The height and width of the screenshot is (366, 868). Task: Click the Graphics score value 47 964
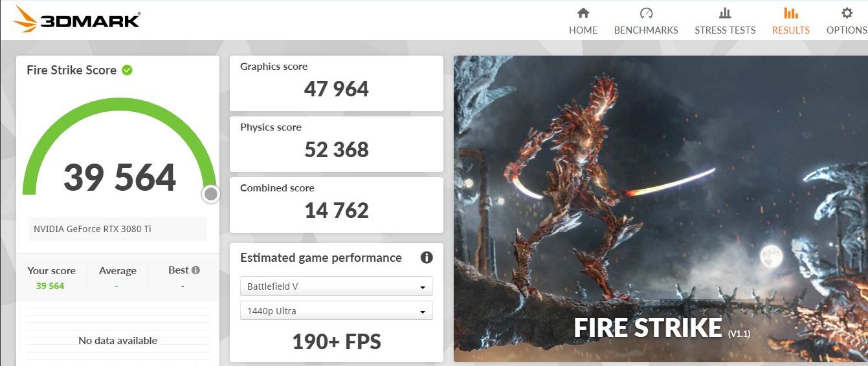(337, 89)
